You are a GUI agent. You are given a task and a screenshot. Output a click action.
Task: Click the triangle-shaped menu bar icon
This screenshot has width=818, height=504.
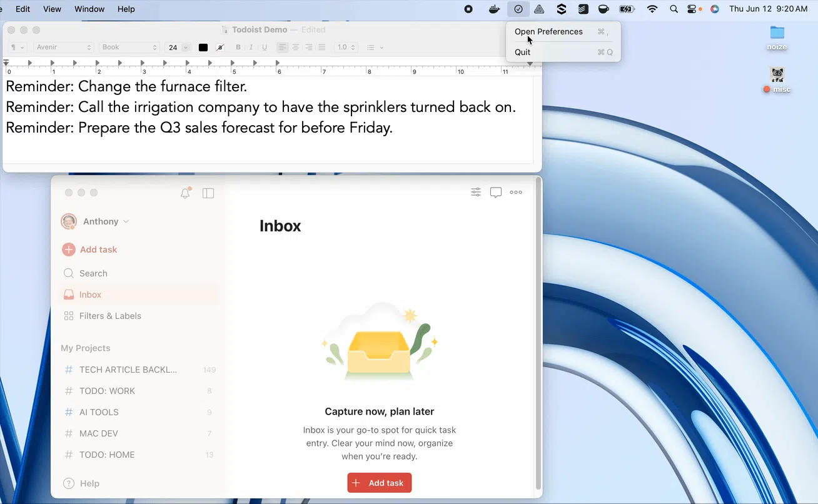[x=539, y=9]
